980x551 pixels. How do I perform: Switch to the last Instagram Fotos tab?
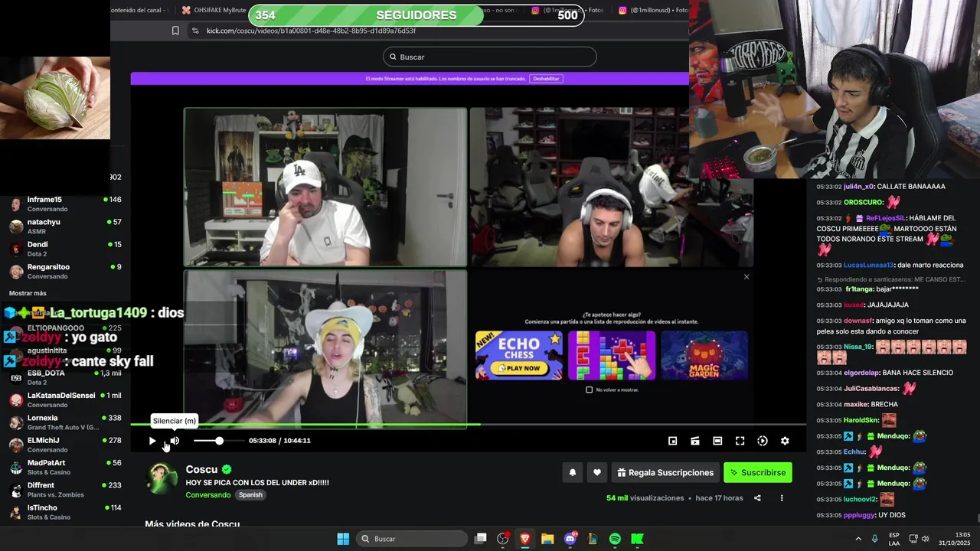coord(653,10)
